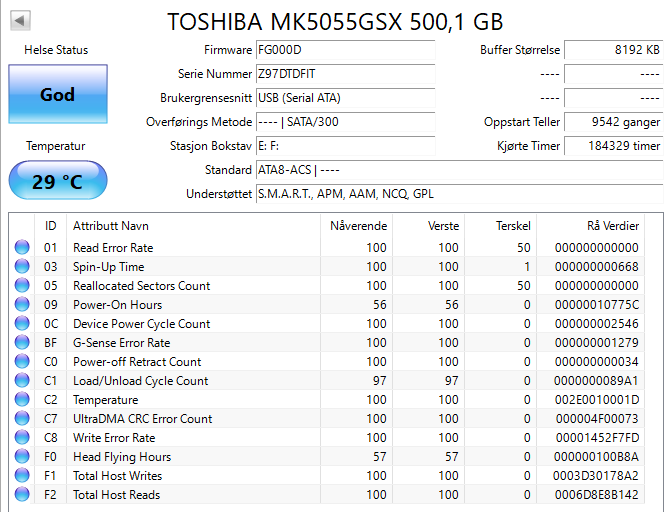The image size is (668, 512).
Task: Select the Read Error Rate row name
Action: click(x=113, y=247)
